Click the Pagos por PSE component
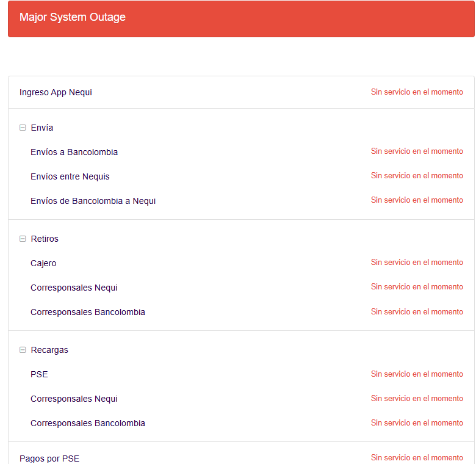The image size is (476, 464). (49, 459)
